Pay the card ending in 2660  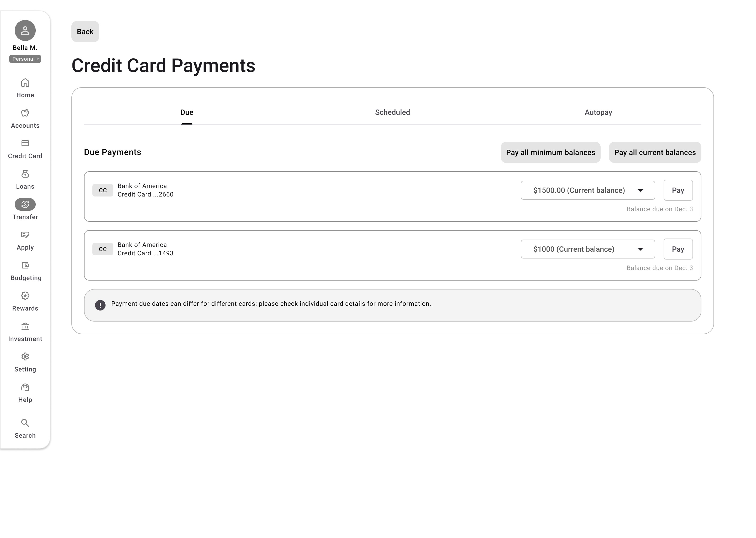pyautogui.click(x=678, y=190)
